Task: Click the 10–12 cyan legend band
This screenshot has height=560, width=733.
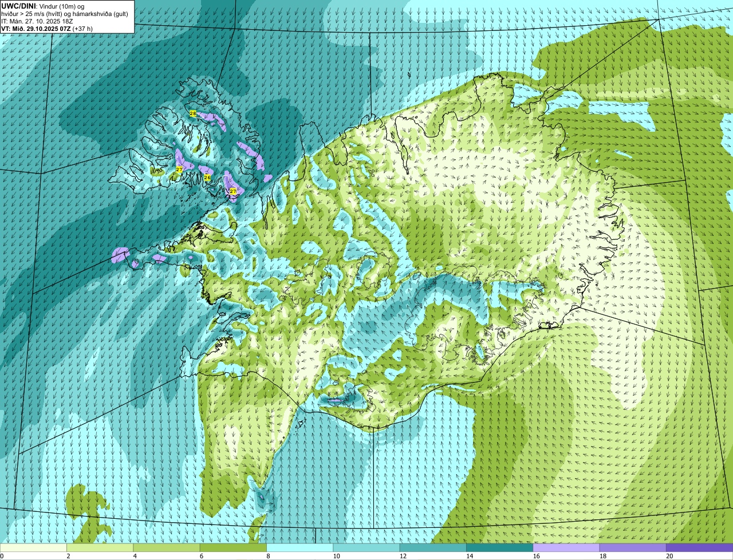Action: click(x=366, y=547)
